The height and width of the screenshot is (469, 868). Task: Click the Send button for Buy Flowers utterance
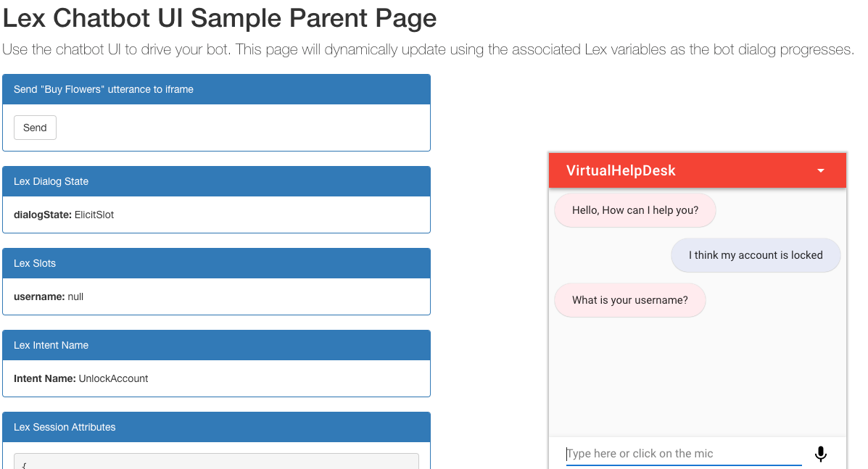point(35,128)
